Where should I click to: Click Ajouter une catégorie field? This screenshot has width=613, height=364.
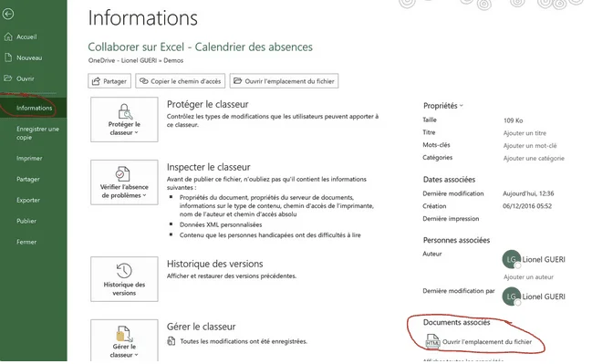point(534,158)
